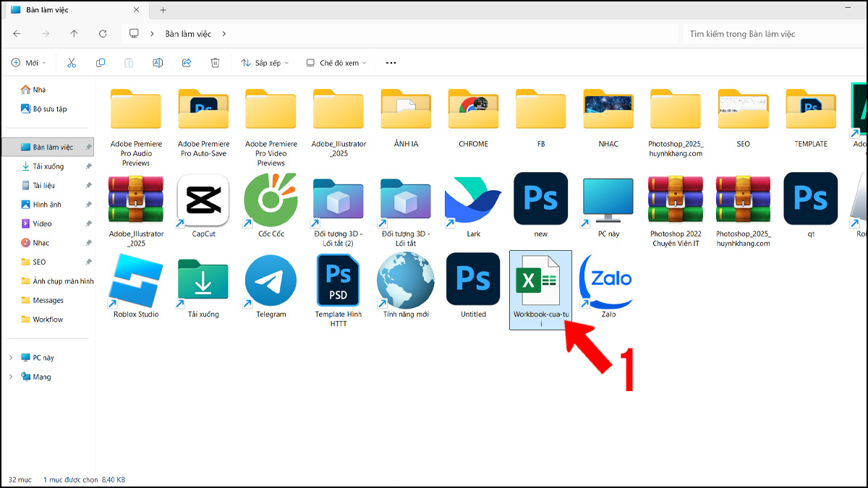
Task: Select the Photoshop file named qt
Action: point(811,206)
